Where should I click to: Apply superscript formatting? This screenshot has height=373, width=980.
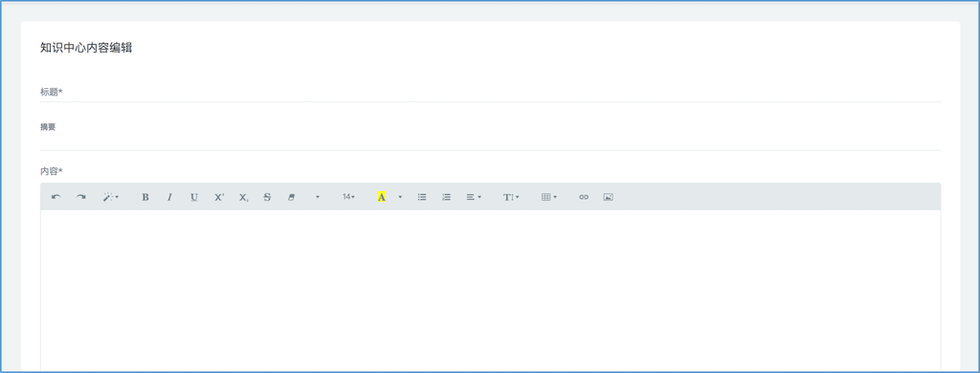click(x=219, y=197)
